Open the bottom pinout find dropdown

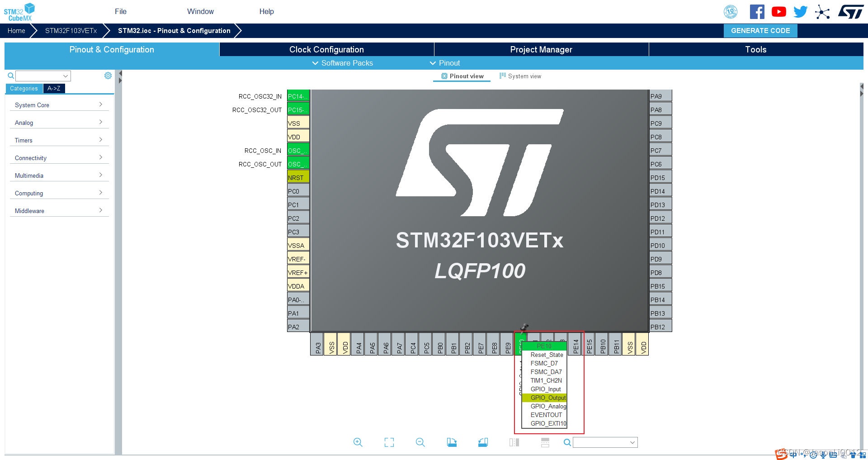605,442
